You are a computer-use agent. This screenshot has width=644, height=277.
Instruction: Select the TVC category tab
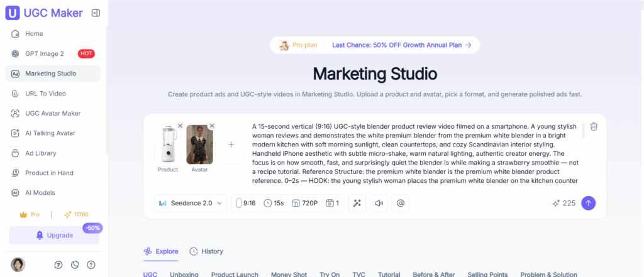tap(359, 274)
